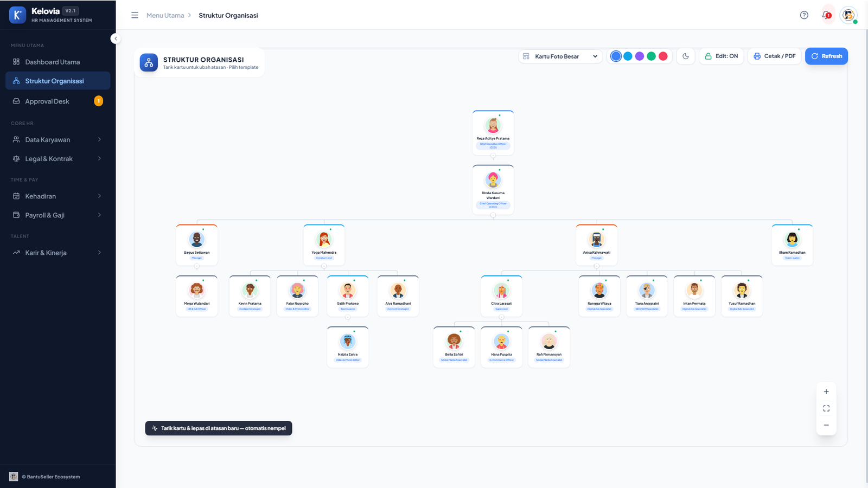Open the notifications bell icon
This screenshot has height=488, width=868.
tap(826, 15)
